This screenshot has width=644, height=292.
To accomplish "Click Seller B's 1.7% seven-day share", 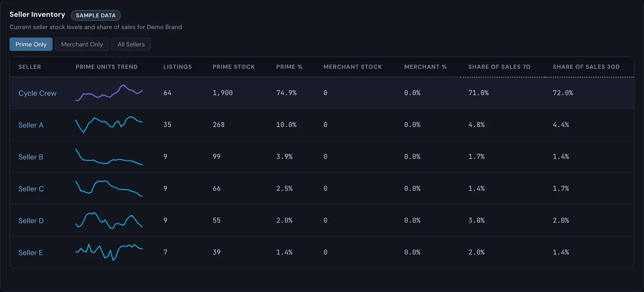I will point(476,157).
